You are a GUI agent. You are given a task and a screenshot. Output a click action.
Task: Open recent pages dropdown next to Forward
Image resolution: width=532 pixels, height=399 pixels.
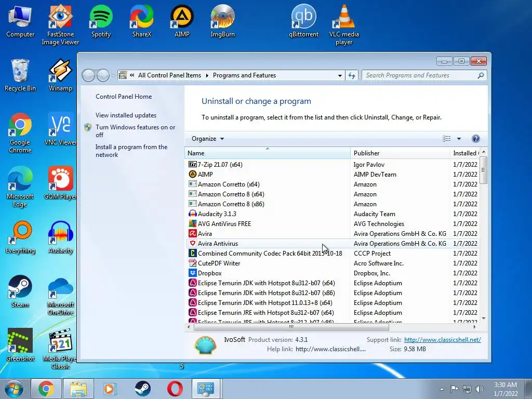(113, 76)
